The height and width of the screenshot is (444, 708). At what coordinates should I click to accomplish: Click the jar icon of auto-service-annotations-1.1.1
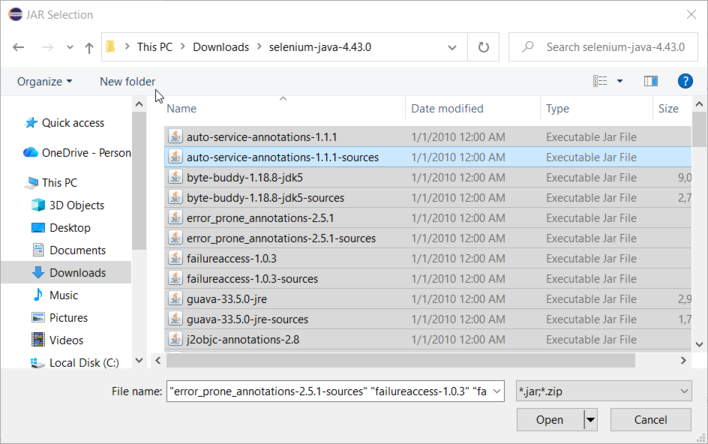(175, 136)
